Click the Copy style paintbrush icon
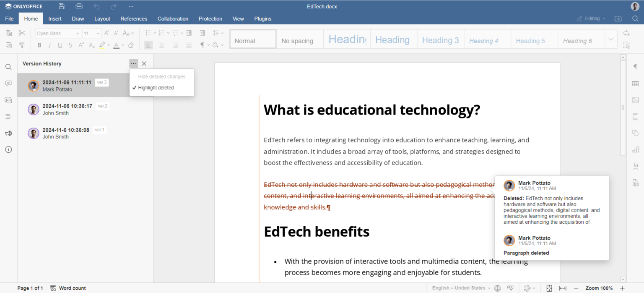The height and width of the screenshot is (293, 644). pos(22,45)
